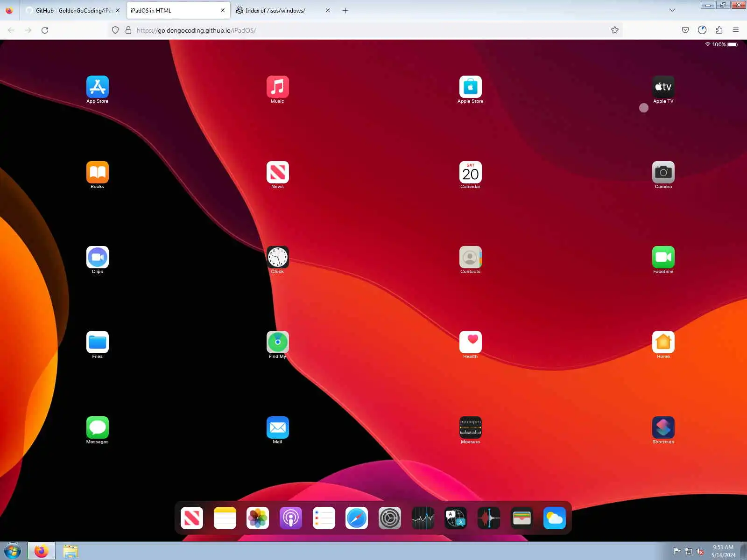Open the Home app
Viewport: 747px width, 560px height.
coord(663,342)
